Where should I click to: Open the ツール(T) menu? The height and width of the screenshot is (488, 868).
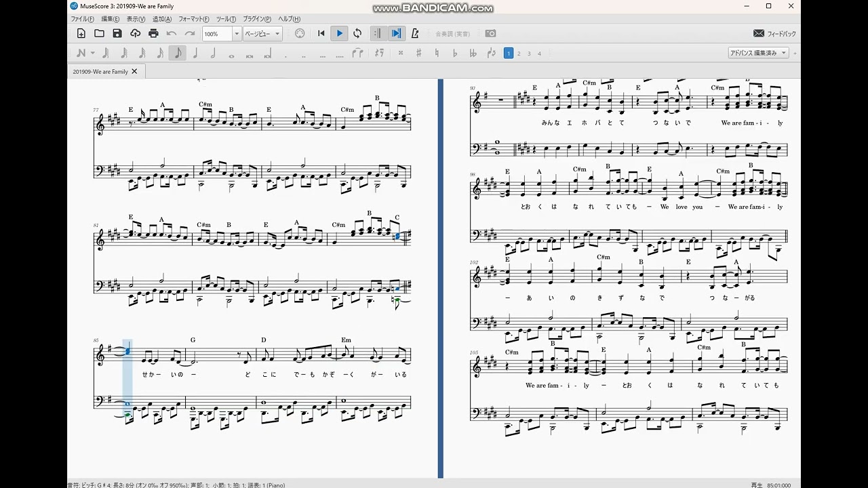(x=226, y=19)
